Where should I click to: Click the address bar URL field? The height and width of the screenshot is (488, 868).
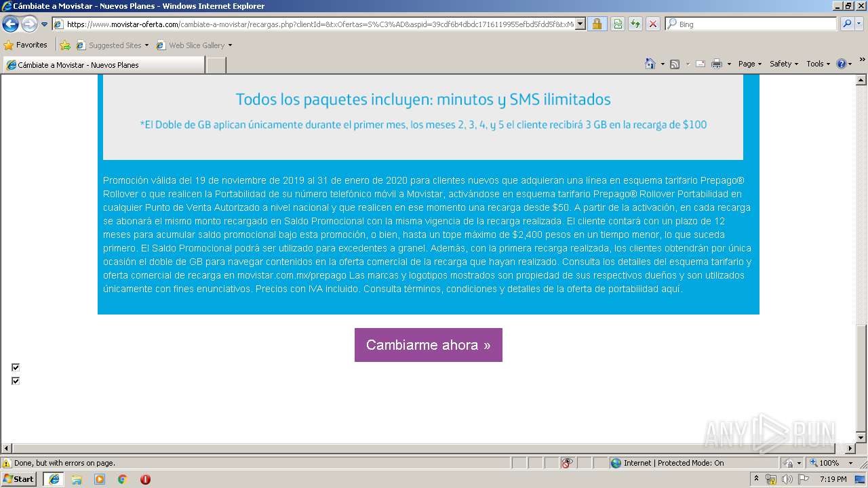pos(314,24)
